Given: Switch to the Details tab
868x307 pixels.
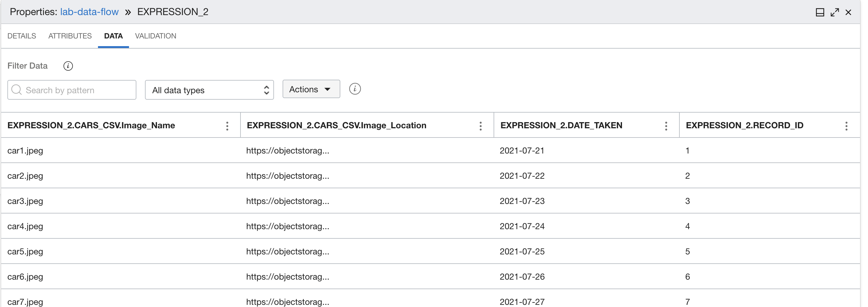Looking at the screenshot, I should coord(22,36).
